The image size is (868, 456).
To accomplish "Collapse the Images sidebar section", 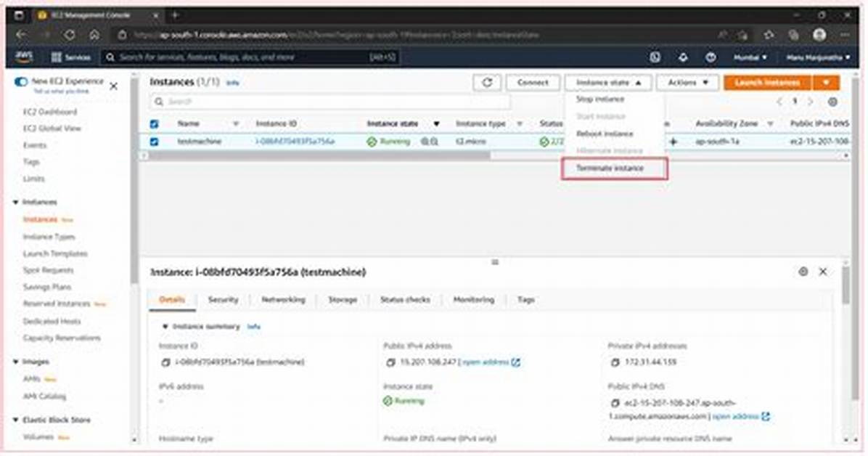I will point(15,362).
